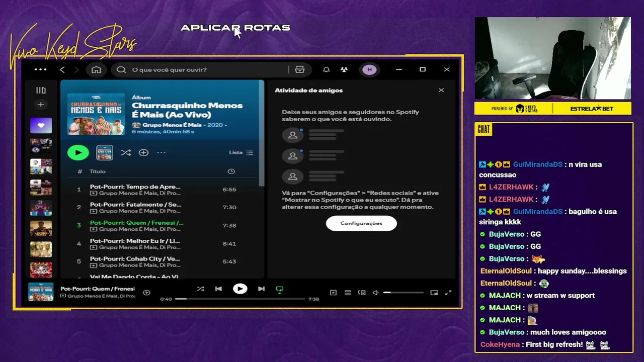
Task: Sort by the Título column header
Action: (98, 171)
